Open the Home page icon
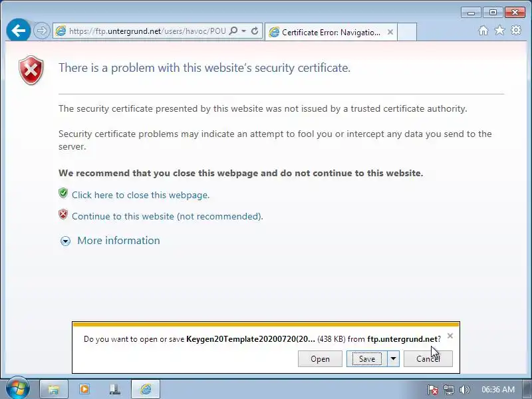This screenshot has height=399, width=532. pos(483,31)
